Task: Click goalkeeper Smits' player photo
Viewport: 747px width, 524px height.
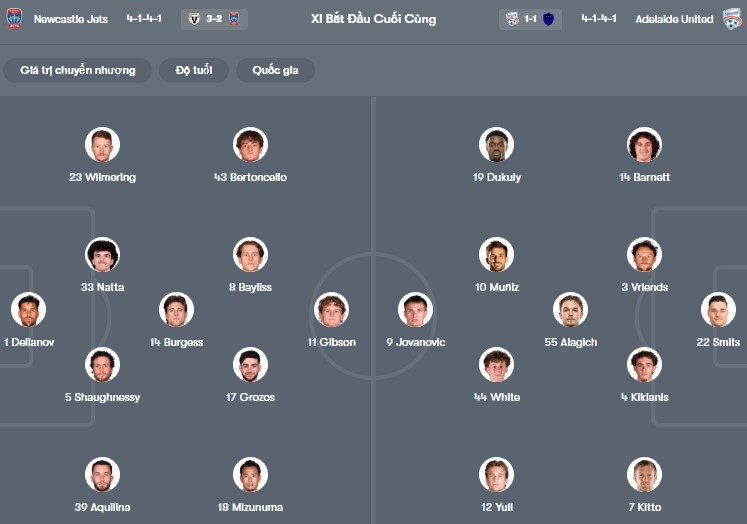Action: pos(718,310)
